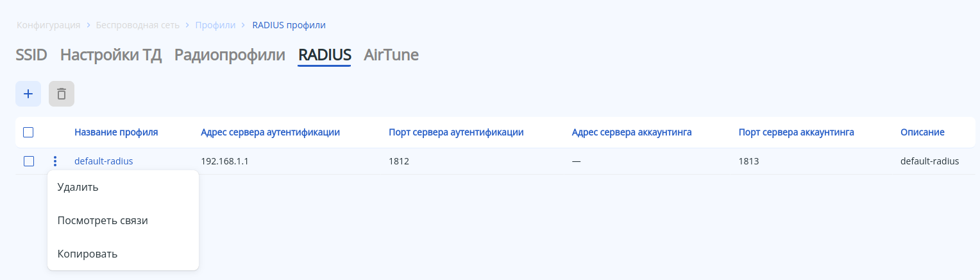
Task: Choose Копировать from the context menu
Action: (x=87, y=254)
